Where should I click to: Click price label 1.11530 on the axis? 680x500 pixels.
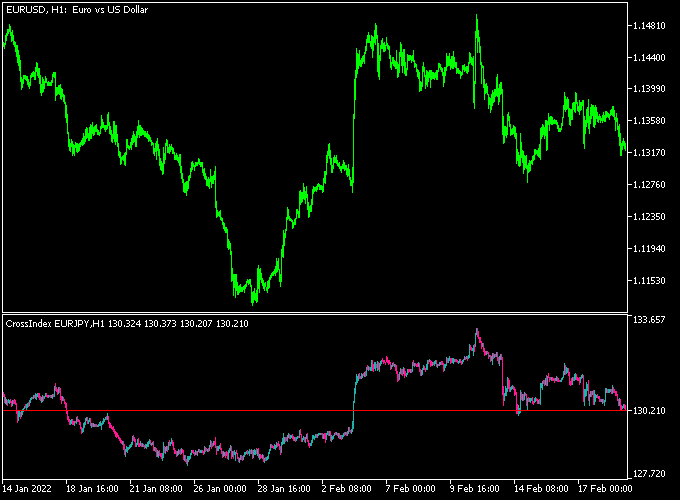[x=649, y=281]
